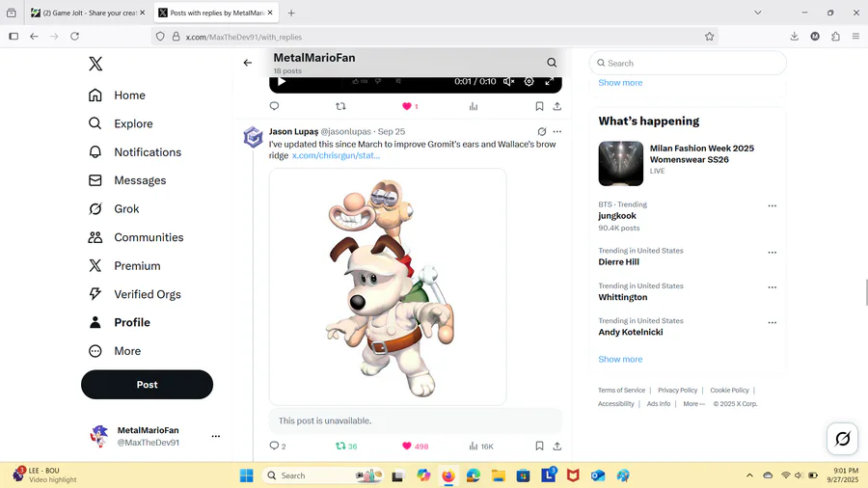Viewport: 868px width, 488px height.
Task: Open Terms of Service link
Action: click(621, 390)
